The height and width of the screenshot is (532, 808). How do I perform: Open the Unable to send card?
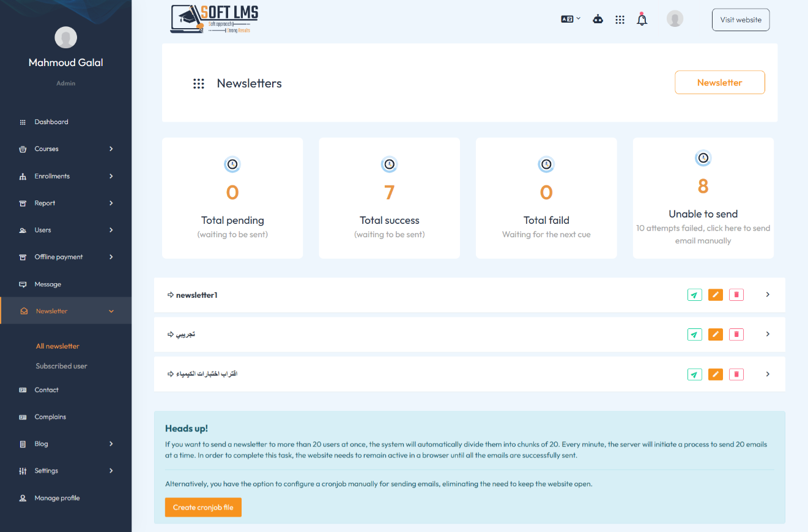pyautogui.click(x=703, y=198)
